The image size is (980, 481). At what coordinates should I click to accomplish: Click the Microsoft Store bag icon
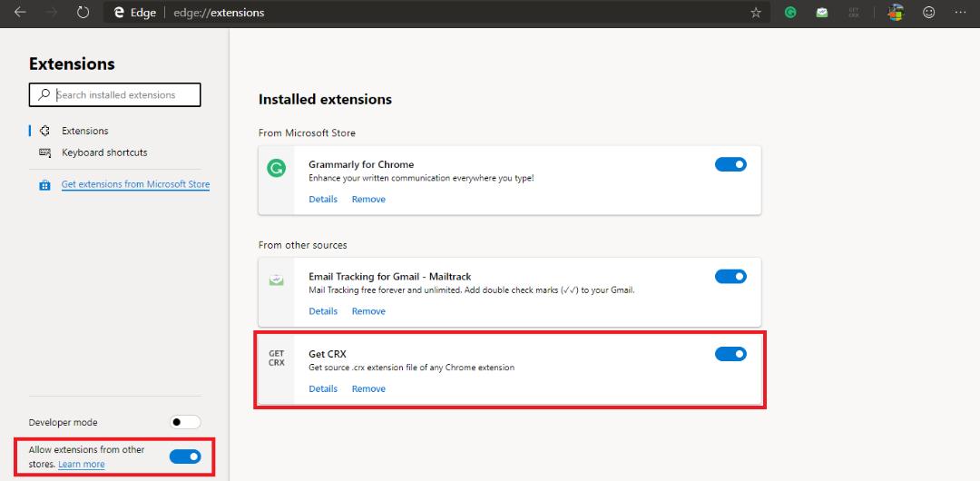coord(44,185)
